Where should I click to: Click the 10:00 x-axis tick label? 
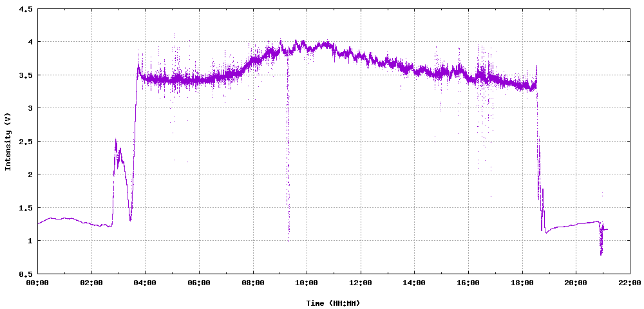point(307,283)
